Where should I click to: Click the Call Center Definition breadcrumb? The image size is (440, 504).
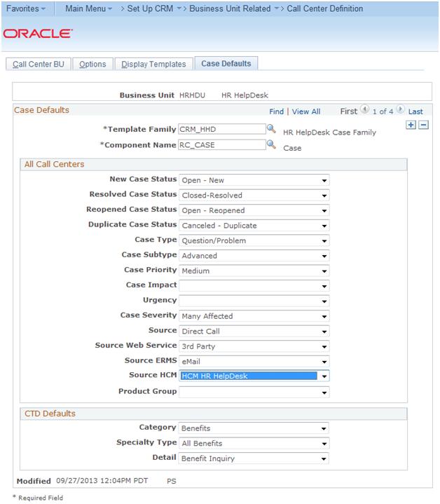tap(324, 8)
